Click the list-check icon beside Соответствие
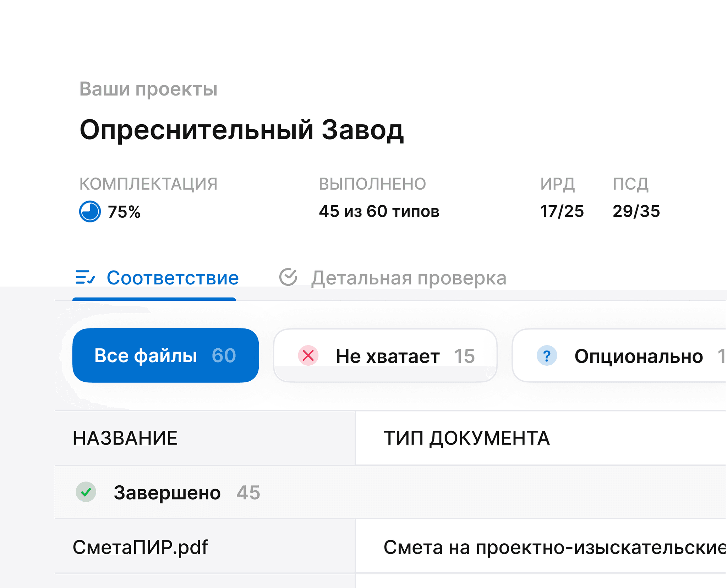The height and width of the screenshot is (588, 727). pos(85,277)
